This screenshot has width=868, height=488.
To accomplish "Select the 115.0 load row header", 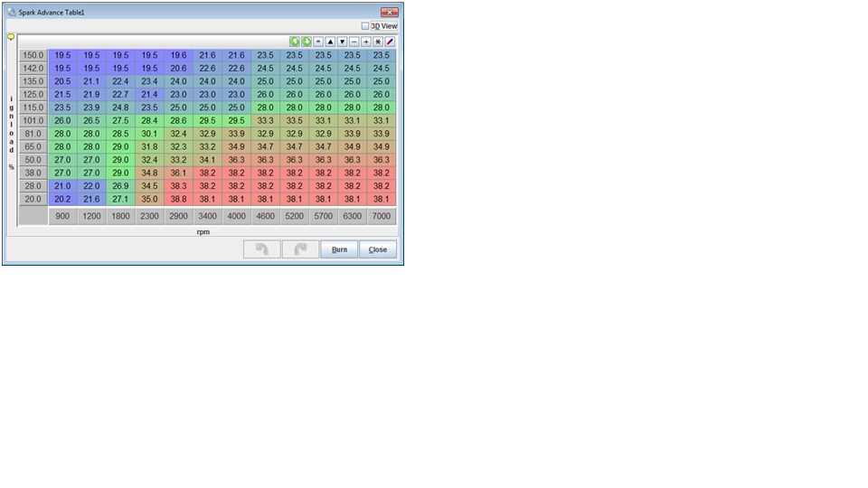I will [x=33, y=108].
